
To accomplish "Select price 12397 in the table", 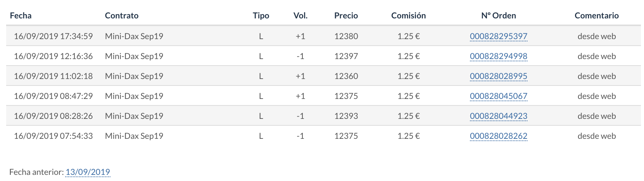I will 346,56.
